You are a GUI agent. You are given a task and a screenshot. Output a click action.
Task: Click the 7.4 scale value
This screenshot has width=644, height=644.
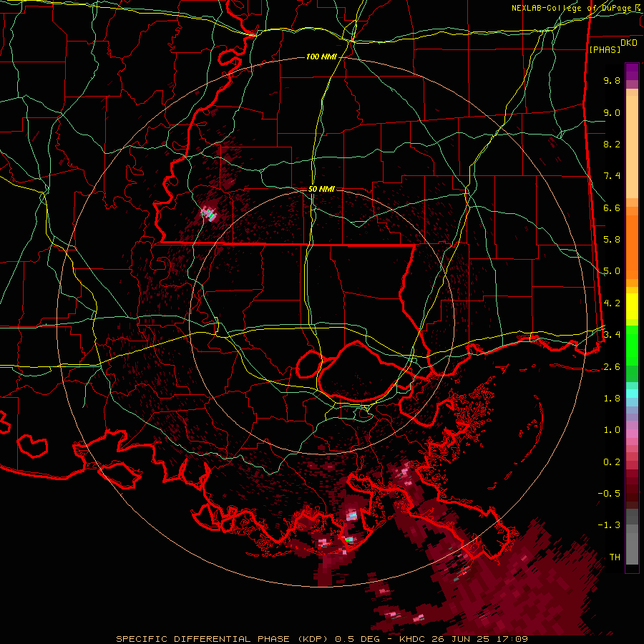(612, 176)
